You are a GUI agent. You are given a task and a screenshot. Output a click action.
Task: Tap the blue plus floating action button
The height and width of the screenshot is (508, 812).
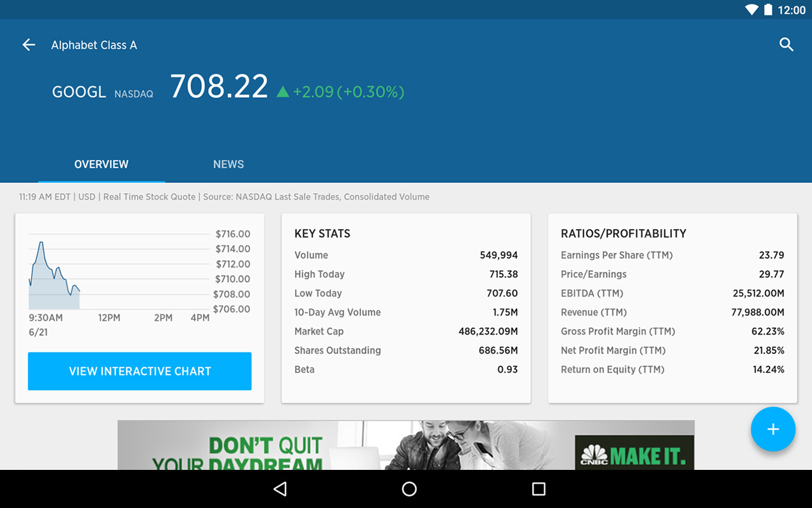(773, 429)
